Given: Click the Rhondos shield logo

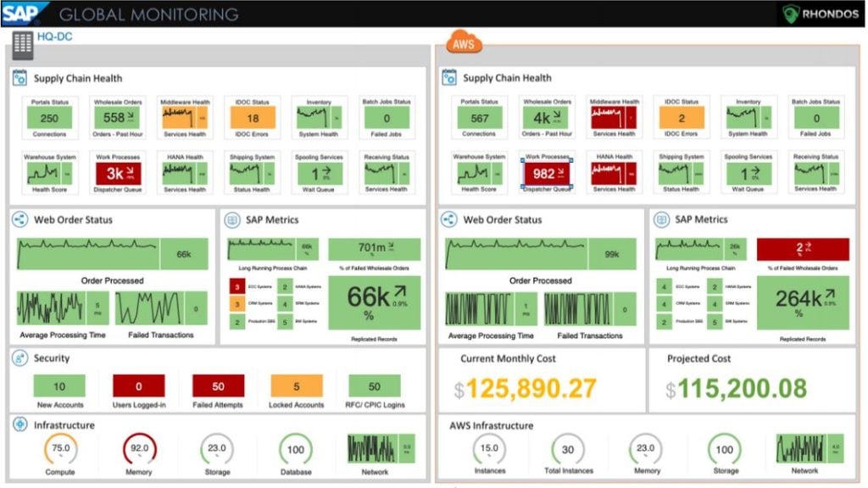Looking at the screenshot, I should 791,14.
